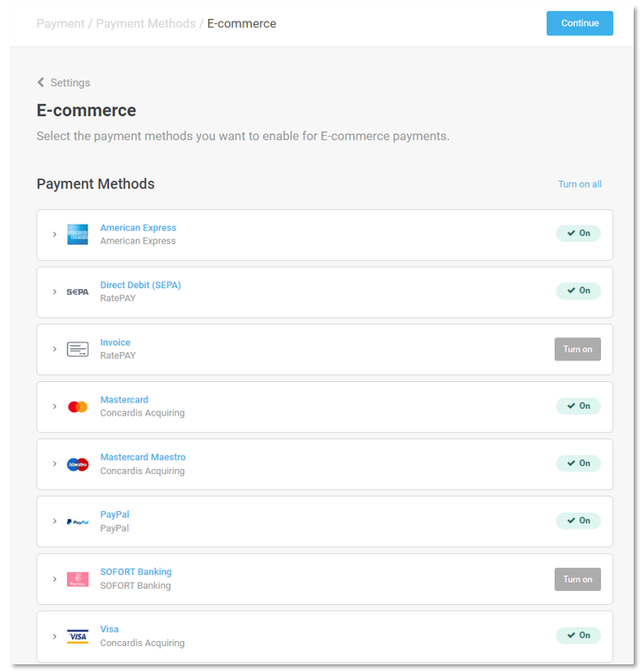
Task: Click the PayPal logo icon
Action: point(77,521)
